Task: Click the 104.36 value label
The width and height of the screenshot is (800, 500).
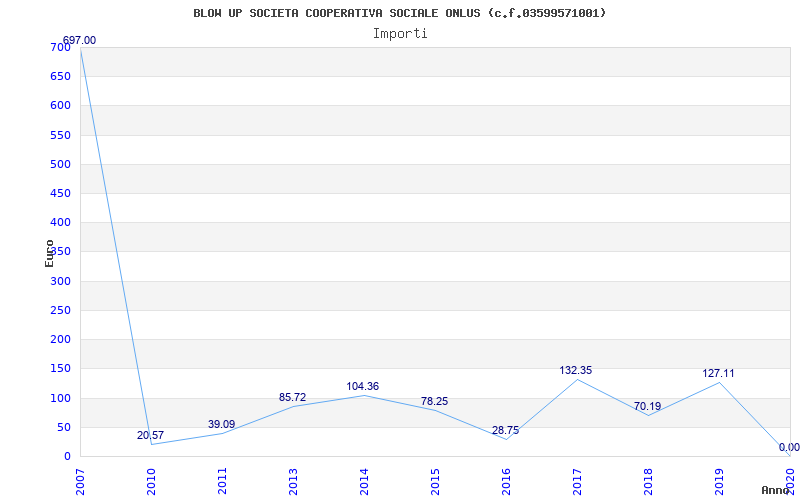Action: tap(362, 386)
